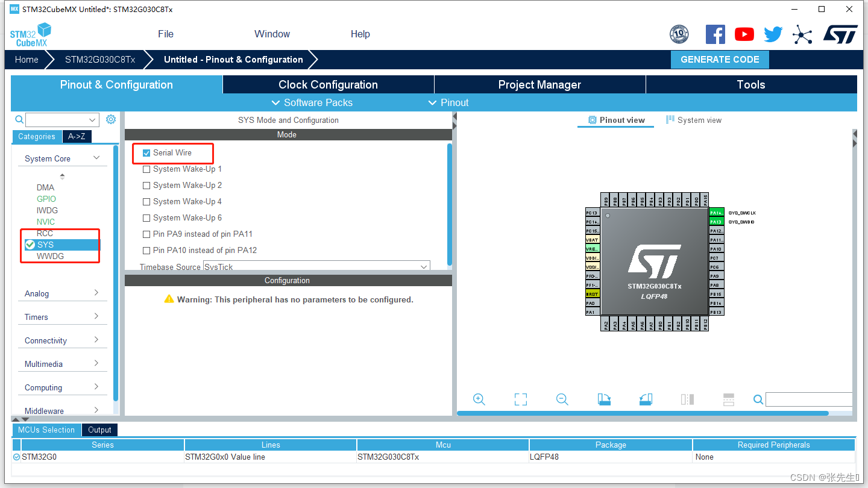Click the YouTube icon in the header

(x=744, y=34)
